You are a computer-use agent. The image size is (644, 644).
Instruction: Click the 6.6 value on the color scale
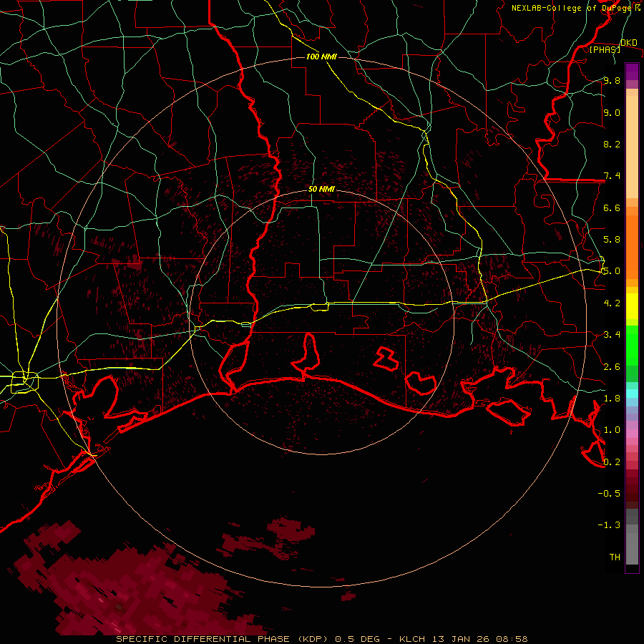click(x=612, y=208)
